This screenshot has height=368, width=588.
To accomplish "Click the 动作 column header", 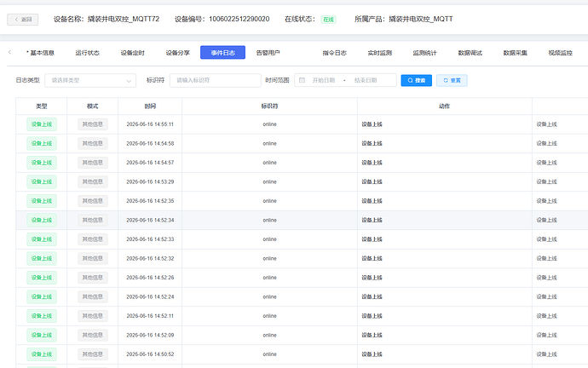I will click(444, 106).
